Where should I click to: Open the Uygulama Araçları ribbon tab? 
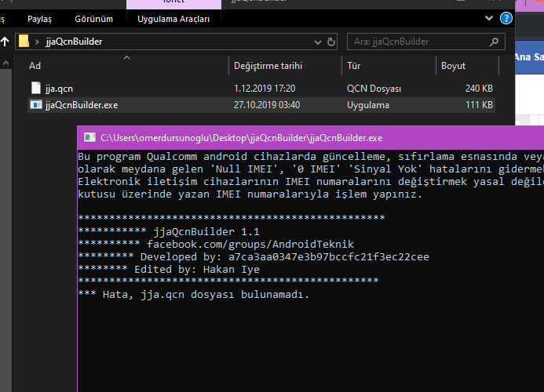pyautogui.click(x=173, y=19)
